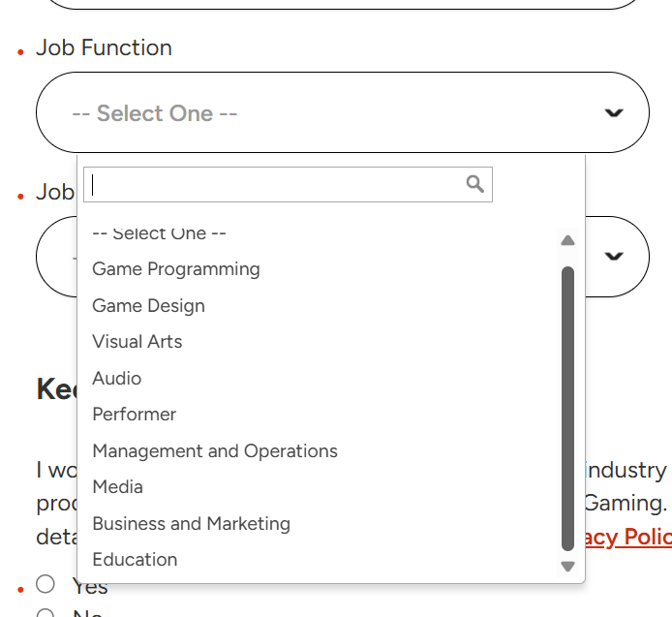Choose the -- Select One -- list option

[159, 234]
